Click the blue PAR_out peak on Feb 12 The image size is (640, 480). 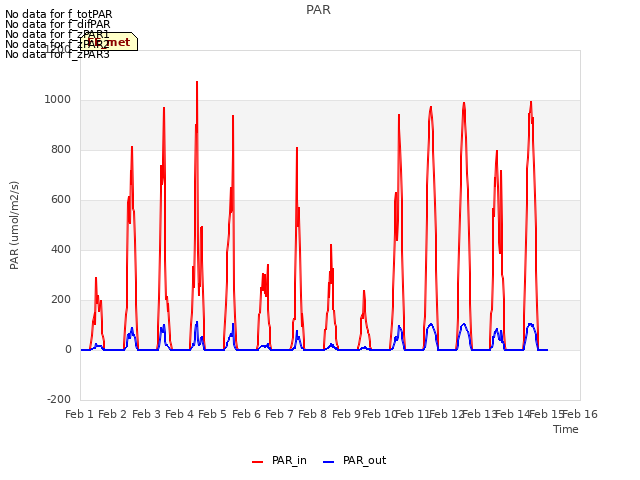tap(464, 324)
